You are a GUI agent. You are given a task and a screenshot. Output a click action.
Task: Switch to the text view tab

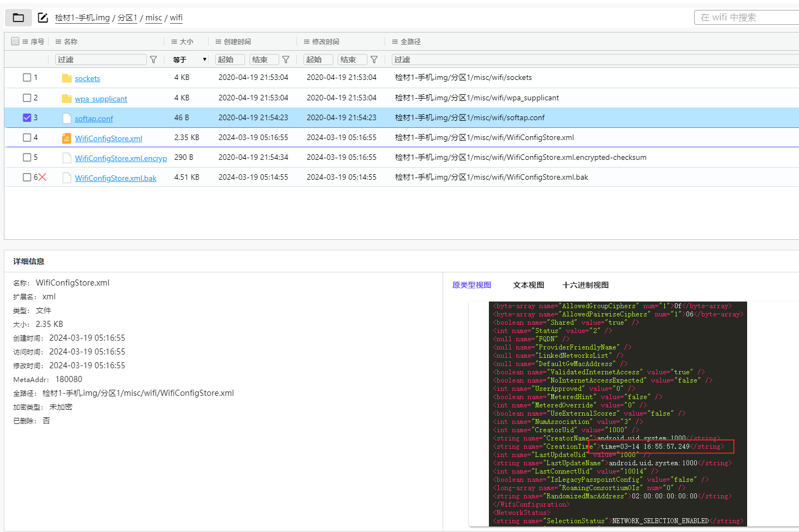point(528,285)
